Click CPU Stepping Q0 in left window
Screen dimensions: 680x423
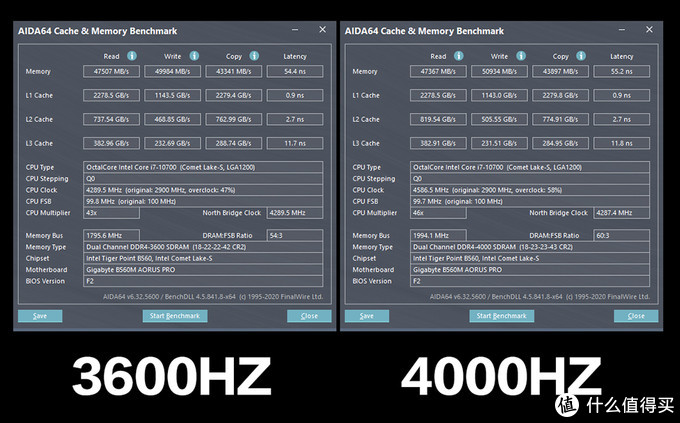(203, 179)
